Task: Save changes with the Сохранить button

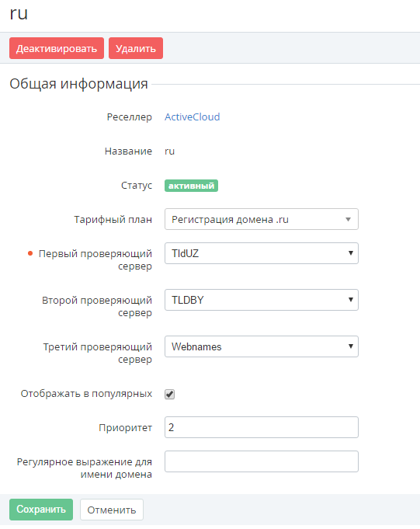Action: click(41, 510)
